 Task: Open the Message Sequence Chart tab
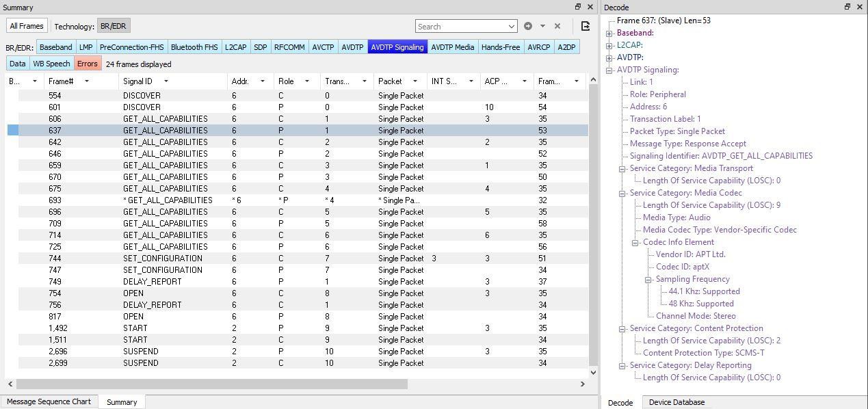pos(49,401)
